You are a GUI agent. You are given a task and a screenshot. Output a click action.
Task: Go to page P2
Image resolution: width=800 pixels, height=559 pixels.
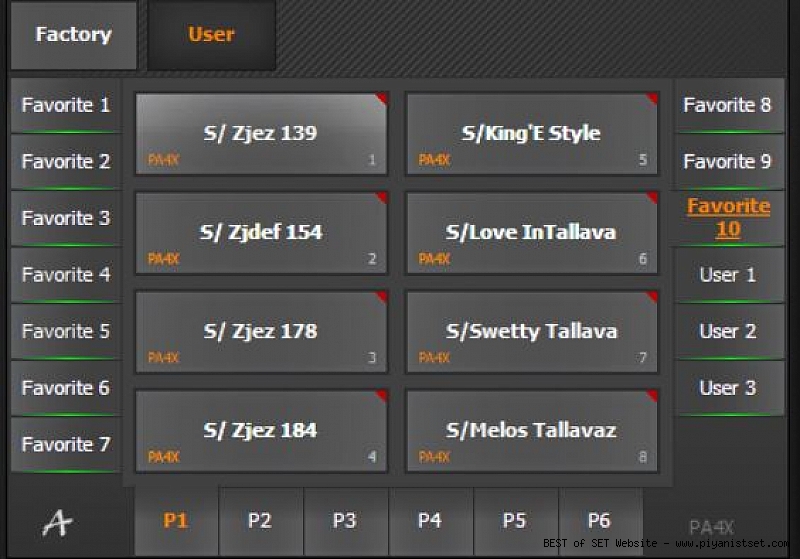pos(260,521)
